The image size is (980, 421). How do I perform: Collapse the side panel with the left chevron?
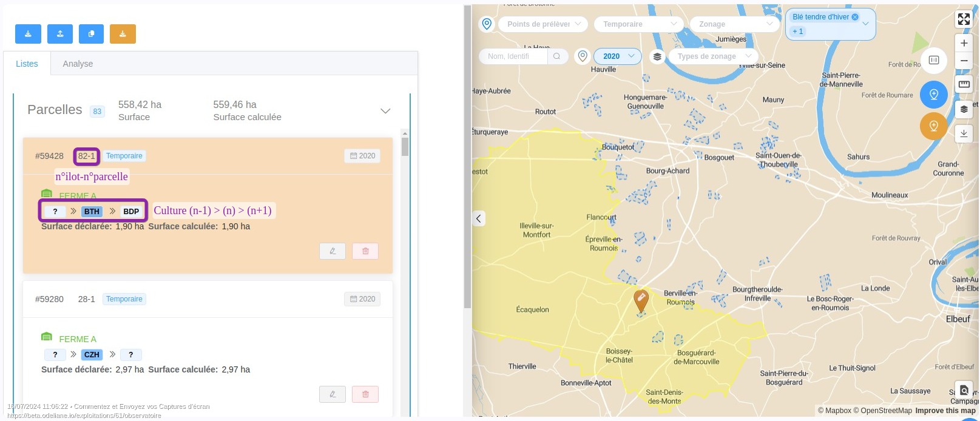click(x=479, y=219)
